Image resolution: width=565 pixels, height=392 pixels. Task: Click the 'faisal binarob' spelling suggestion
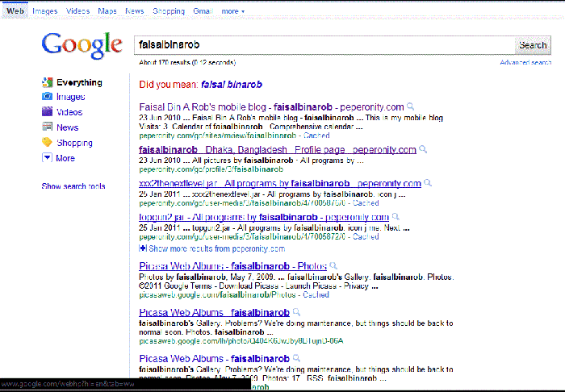tap(232, 85)
